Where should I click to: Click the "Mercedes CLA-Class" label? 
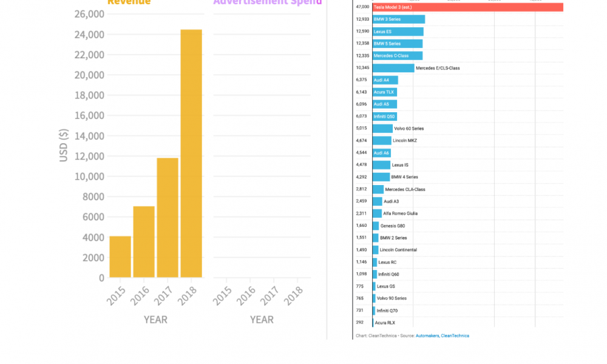pos(405,189)
